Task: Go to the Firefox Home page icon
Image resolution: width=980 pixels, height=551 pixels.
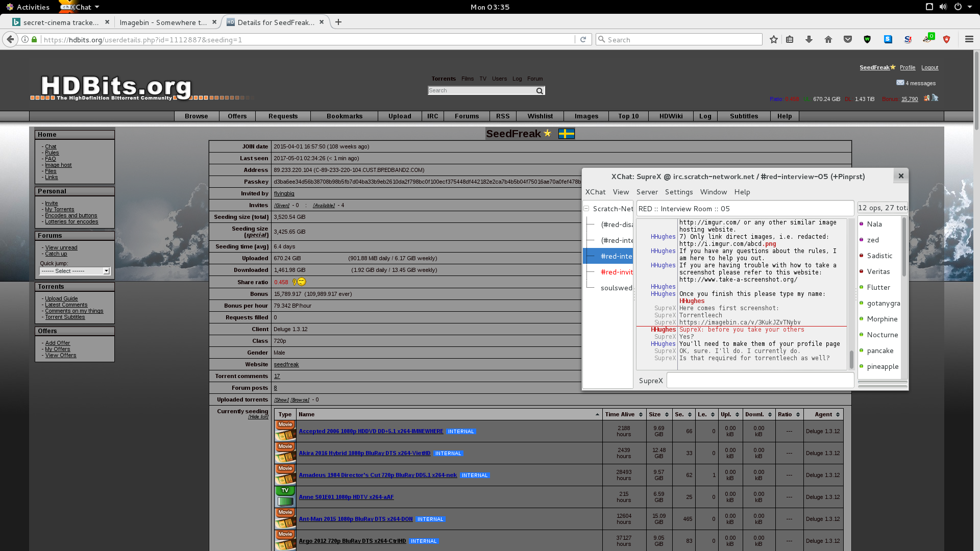Action: pyautogui.click(x=828, y=39)
